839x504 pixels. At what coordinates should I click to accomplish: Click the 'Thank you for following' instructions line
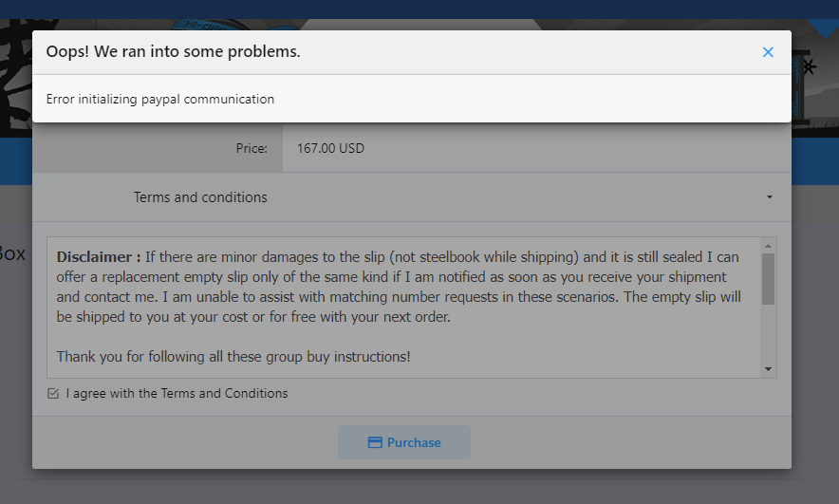tap(233, 356)
